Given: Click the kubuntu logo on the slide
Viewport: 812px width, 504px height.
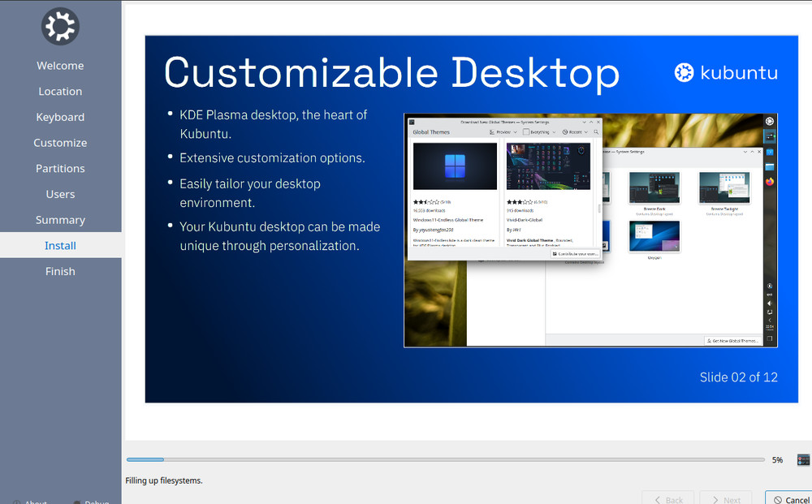Looking at the screenshot, I should point(725,72).
